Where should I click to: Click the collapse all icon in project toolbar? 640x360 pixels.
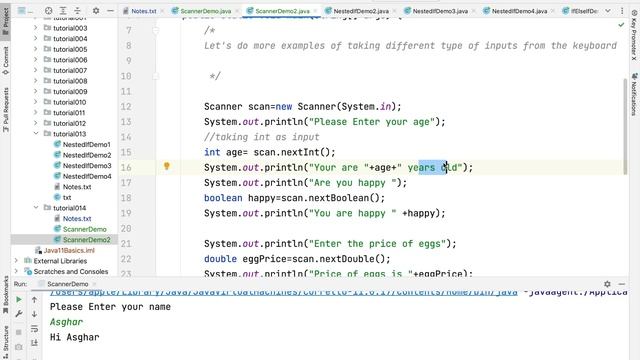coord(78,11)
